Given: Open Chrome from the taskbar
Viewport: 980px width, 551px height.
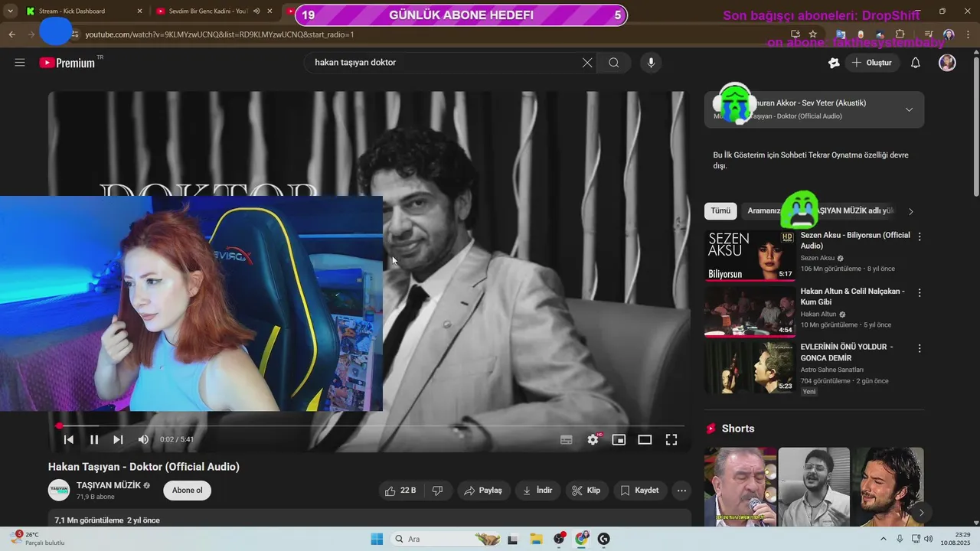Looking at the screenshot, I should tap(582, 539).
